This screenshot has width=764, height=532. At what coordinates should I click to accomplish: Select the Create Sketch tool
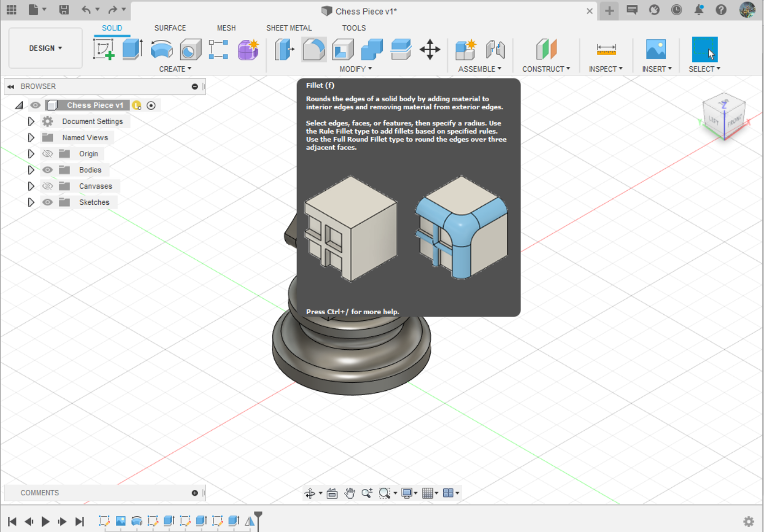[104, 50]
